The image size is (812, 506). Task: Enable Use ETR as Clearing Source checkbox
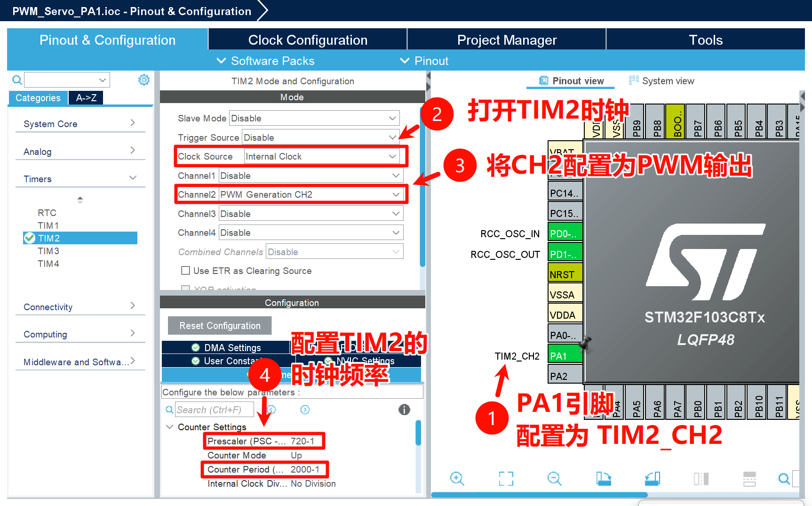(186, 271)
